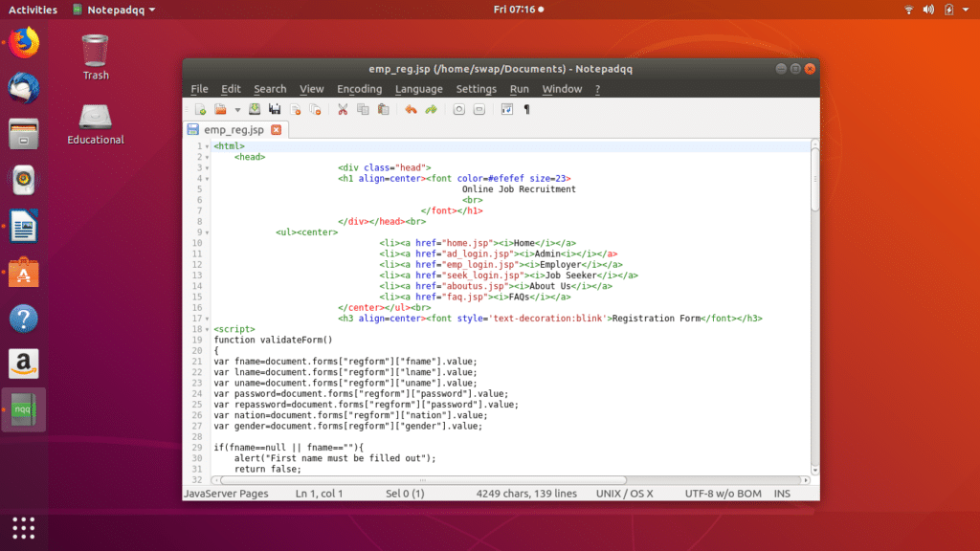Create a new file in Notepadqq
980x551 pixels.
point(201,109)
